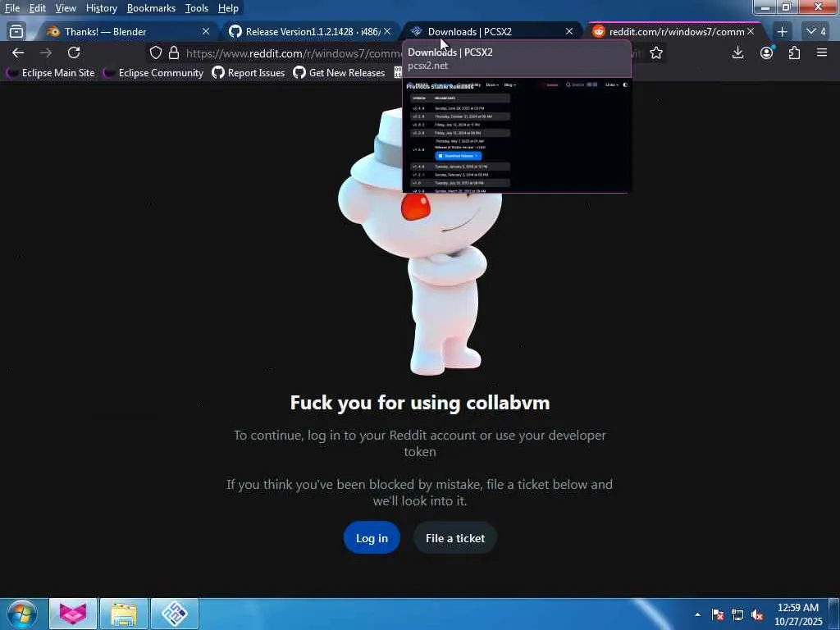Open the Eclipse Main Site bookmark
Viewport: 840px width, 630px height.
point(50,73)
